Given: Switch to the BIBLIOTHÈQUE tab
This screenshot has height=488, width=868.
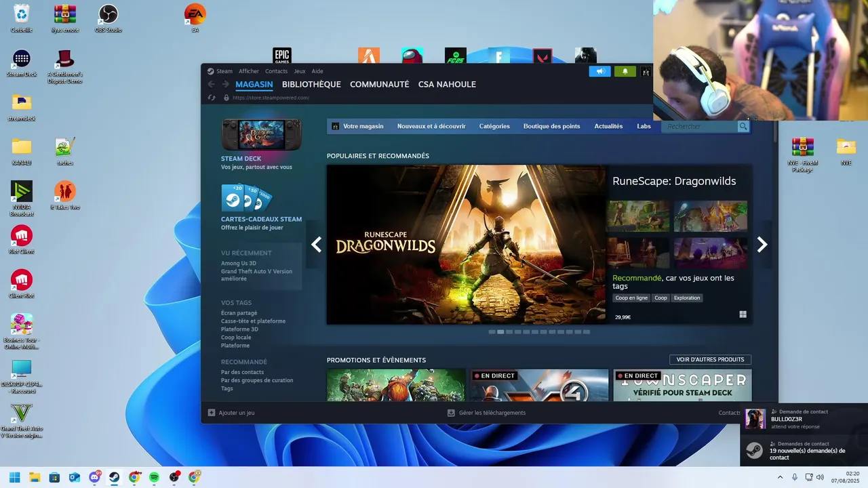Looking at the screenshot, I should [311, 85].
